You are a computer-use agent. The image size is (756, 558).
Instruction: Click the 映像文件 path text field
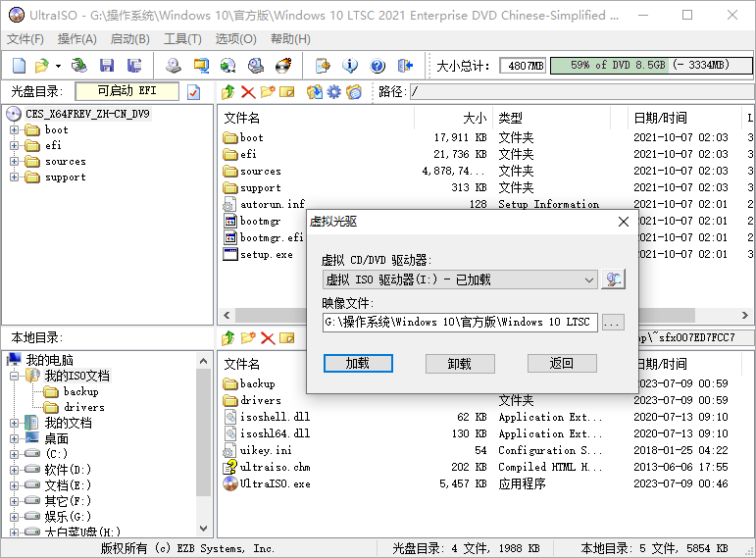pos(459,322)
